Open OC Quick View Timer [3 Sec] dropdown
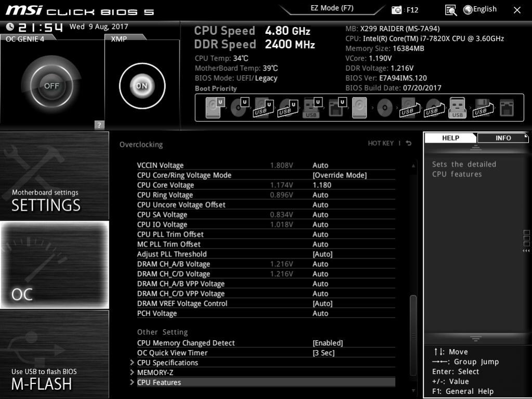This screenshot has width=532, height=399. click(x=323, y=353)
